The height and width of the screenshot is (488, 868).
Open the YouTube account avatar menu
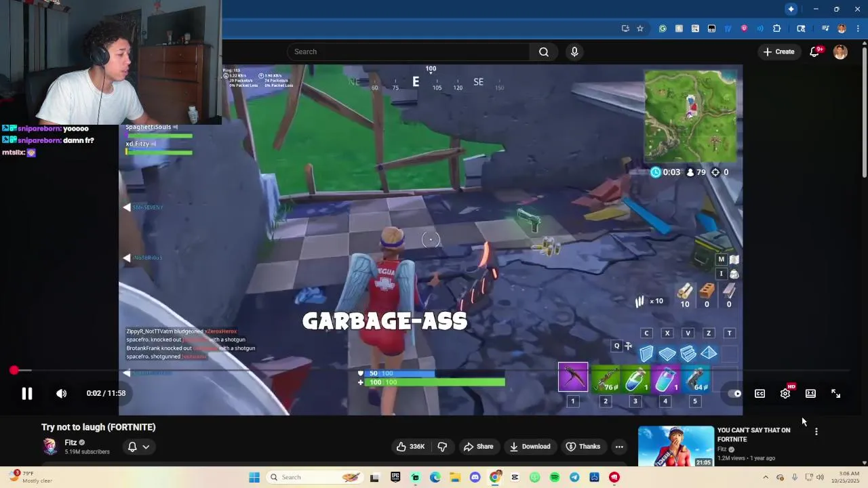click(840, 52)
